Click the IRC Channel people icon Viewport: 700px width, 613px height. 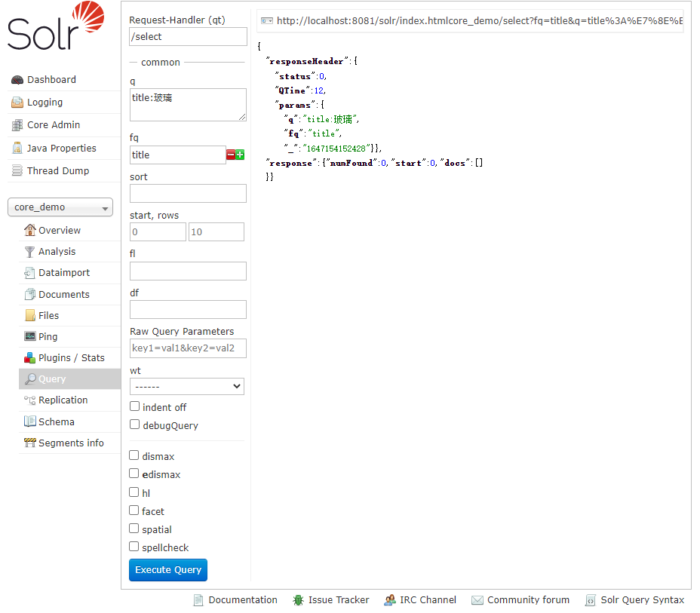(390, 600)
